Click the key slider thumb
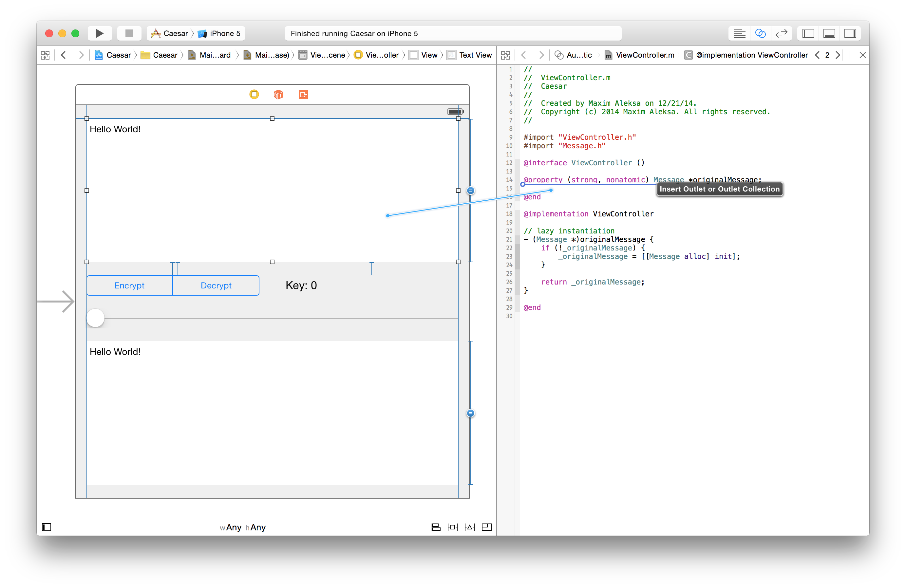 96,318
